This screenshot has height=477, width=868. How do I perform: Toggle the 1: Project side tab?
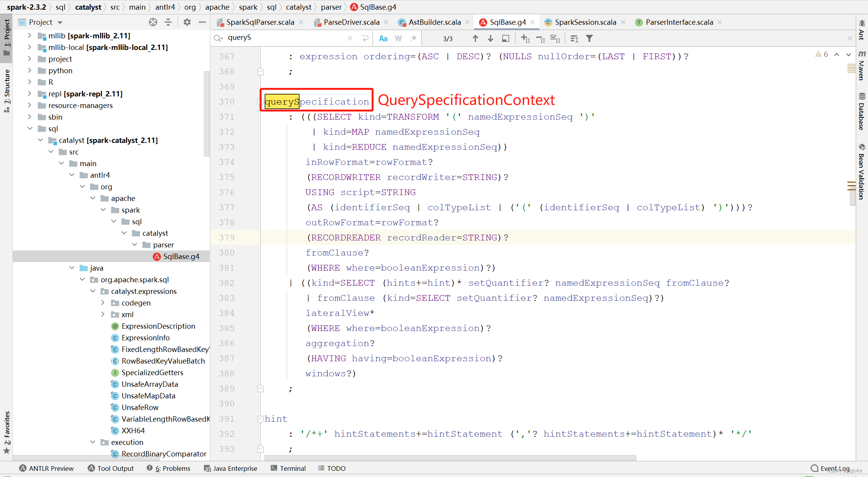point(7,38)
